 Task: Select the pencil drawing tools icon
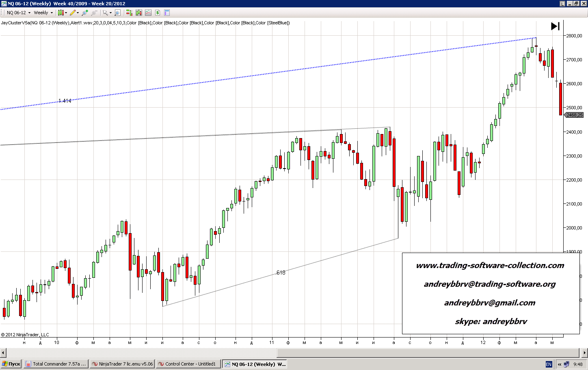pyautogui.click(x=73, y=13)
